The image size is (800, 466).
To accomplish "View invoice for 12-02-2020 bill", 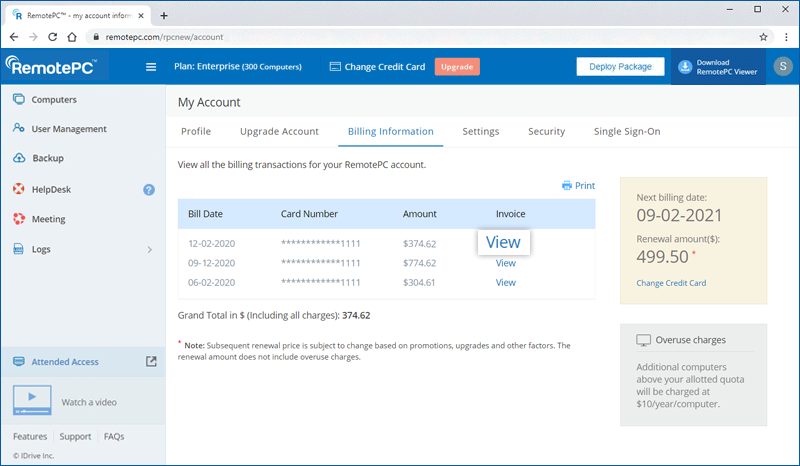I will (x=503, y=242).
